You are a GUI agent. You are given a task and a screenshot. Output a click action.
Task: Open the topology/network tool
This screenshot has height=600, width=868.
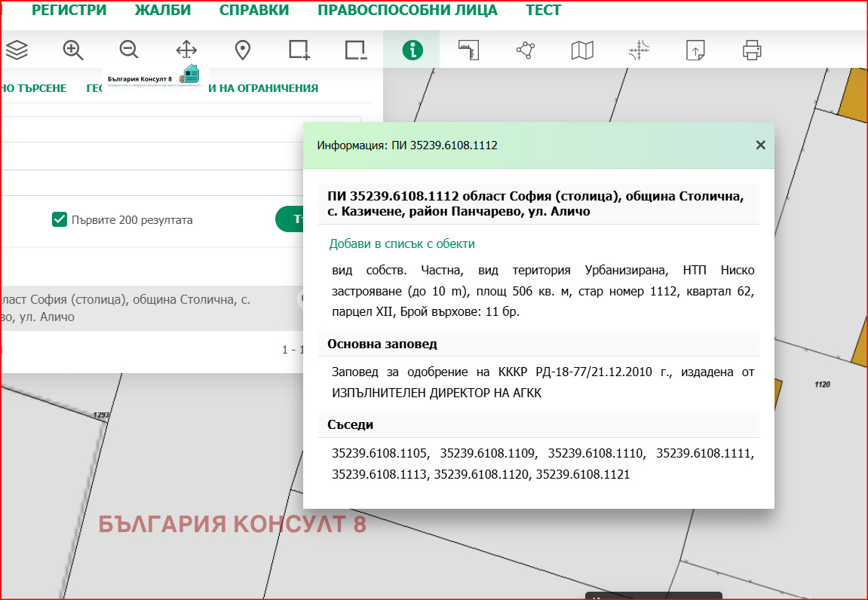pos(524,50)
